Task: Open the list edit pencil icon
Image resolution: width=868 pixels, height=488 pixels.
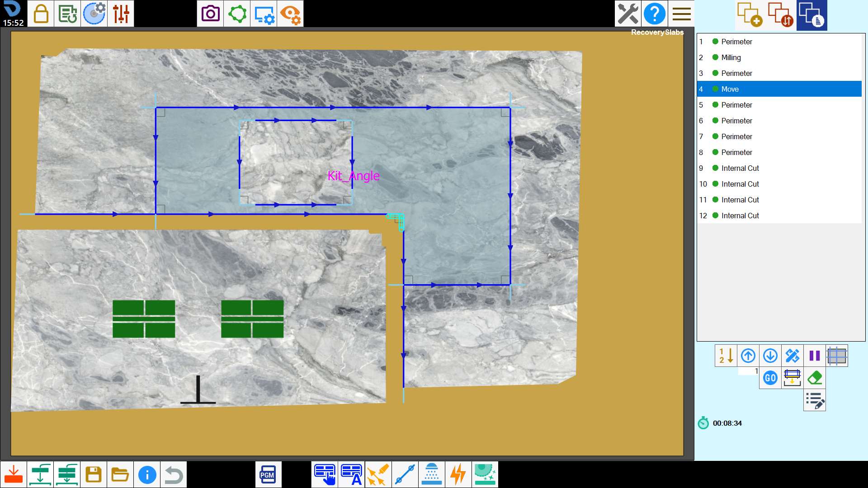Action: [815, 400]
